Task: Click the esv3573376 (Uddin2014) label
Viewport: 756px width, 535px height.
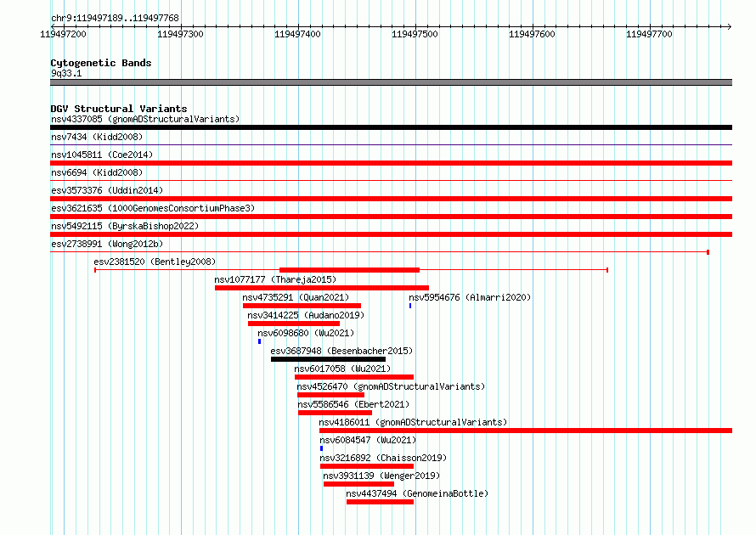Action: pyautogui.click(x=107, y=190)
